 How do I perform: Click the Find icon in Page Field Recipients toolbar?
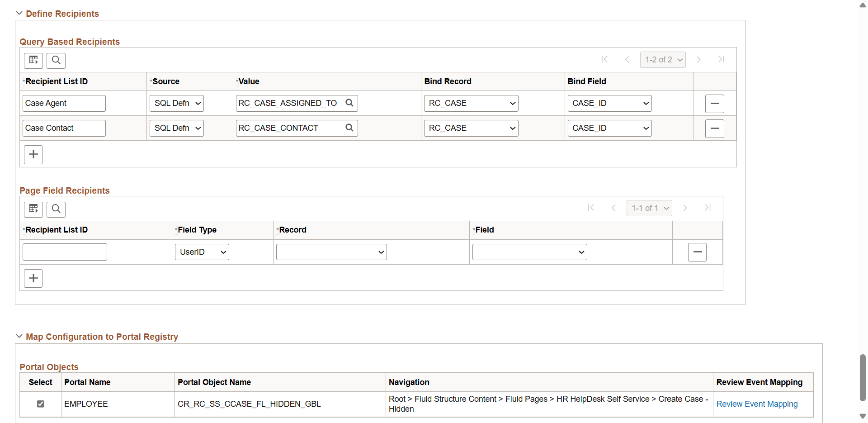56,209
